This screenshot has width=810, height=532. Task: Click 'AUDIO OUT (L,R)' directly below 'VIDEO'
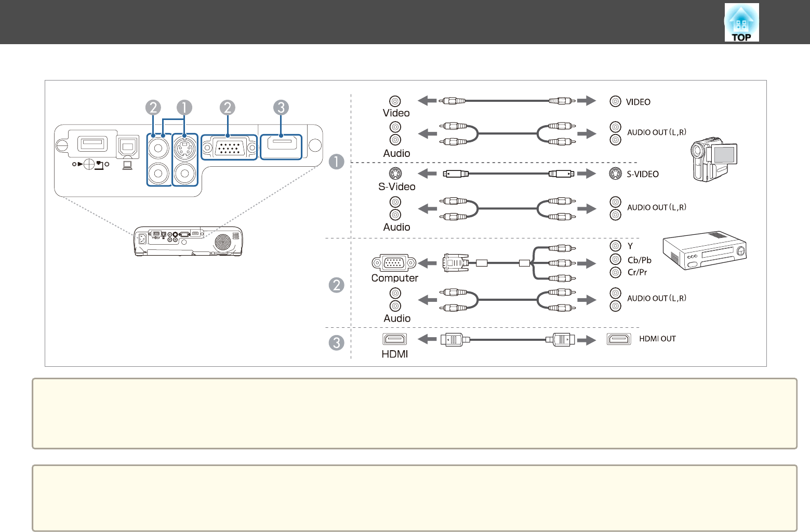point(657,132)
